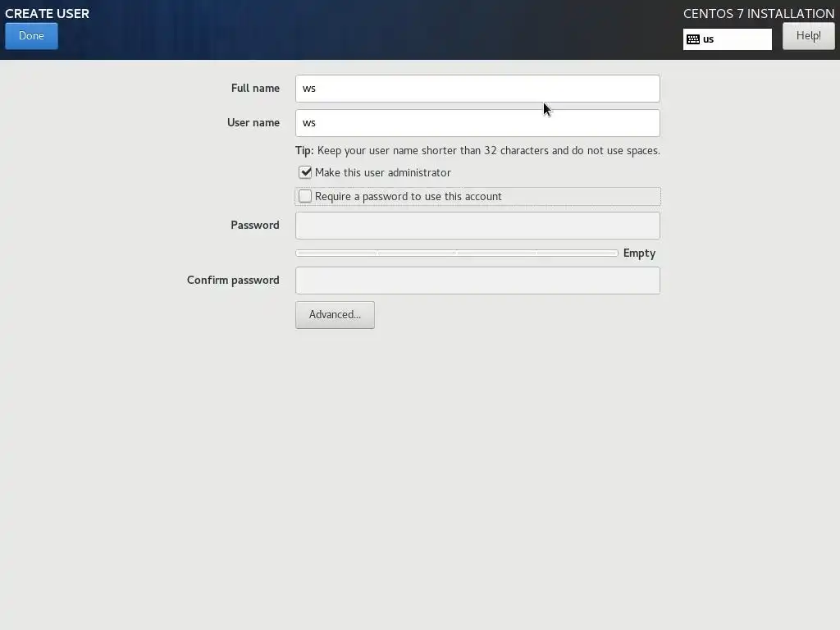Click the Password label
840x630 pixels.
pyautogui.click(x=254, y=225)
